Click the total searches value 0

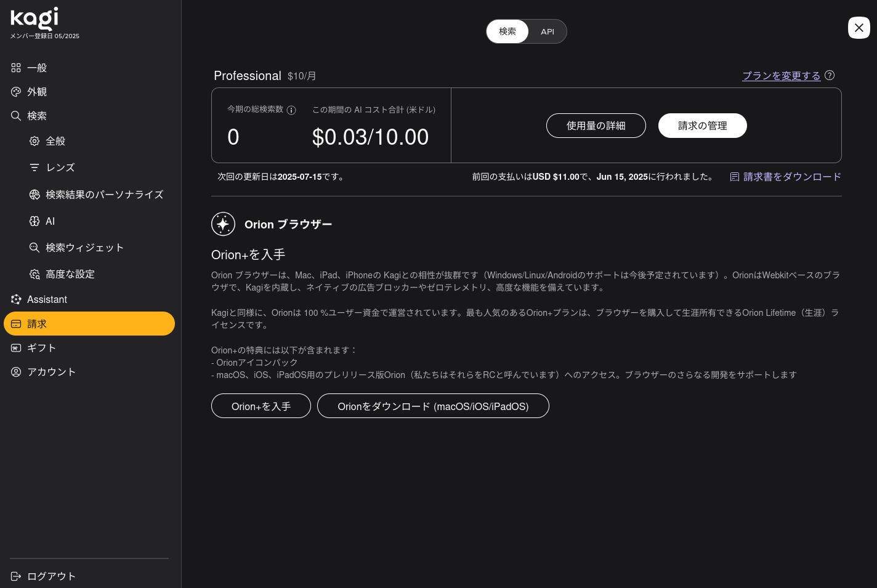tap(233, 137)
